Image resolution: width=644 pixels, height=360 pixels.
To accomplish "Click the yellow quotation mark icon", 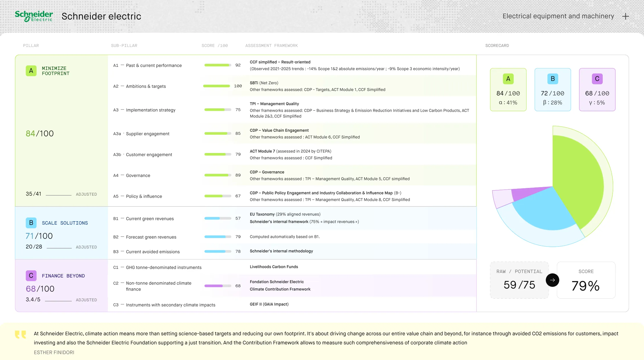I will point(20,334).
